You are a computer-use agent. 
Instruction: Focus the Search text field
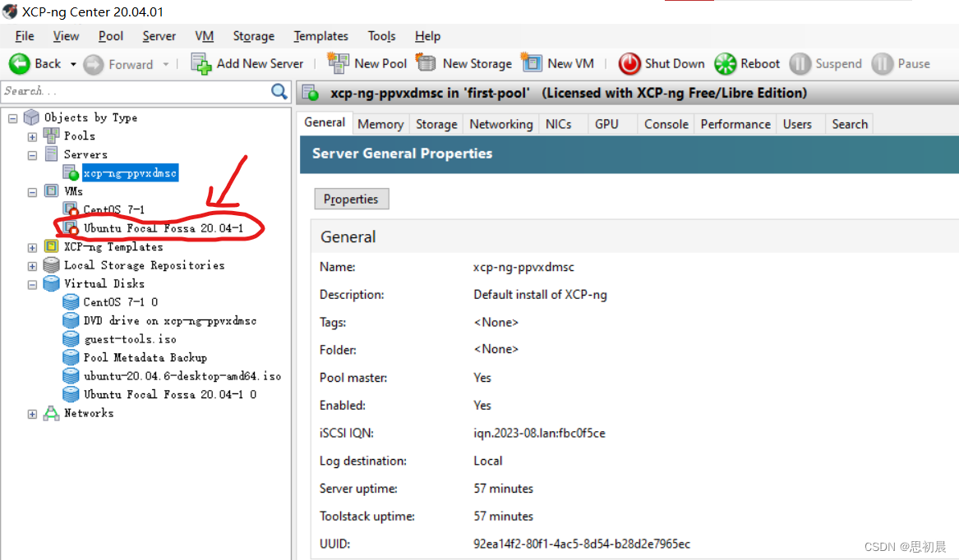point(135,91)
